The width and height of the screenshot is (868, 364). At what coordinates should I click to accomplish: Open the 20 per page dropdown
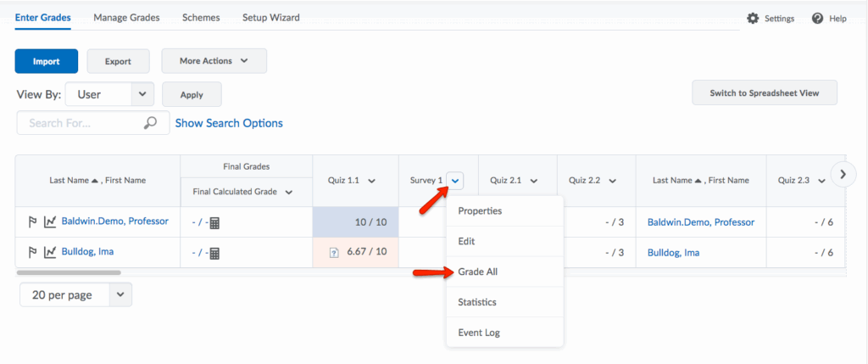[75, 294]
